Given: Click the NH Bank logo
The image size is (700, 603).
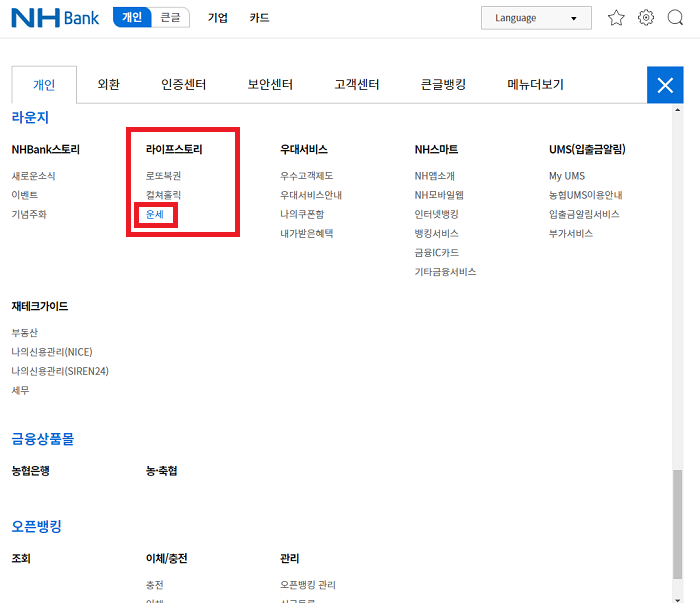Looking at the screenshot, I should coord(55,18).
